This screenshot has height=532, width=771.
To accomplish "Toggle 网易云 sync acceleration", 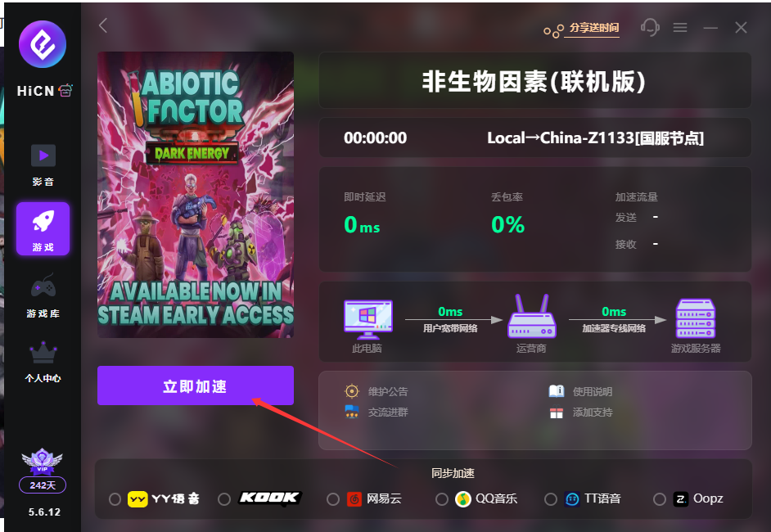I will pos(333,499).
